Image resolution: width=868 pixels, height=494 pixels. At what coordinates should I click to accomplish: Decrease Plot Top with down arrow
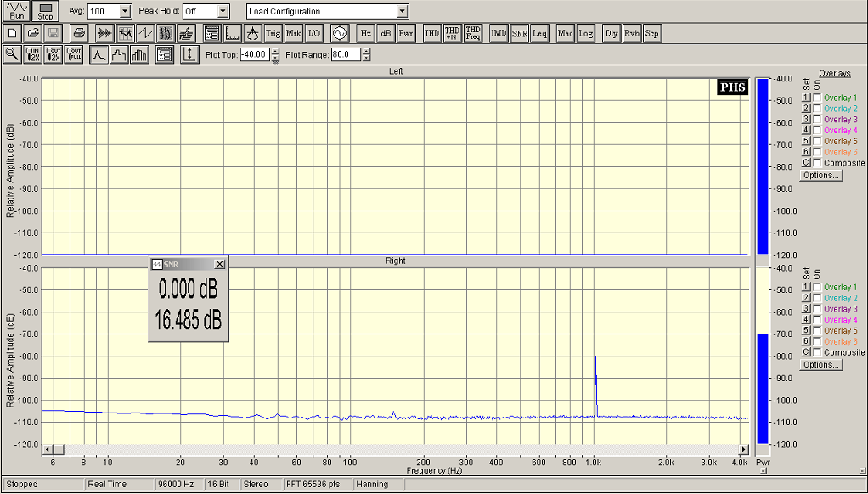coord(275,58)
